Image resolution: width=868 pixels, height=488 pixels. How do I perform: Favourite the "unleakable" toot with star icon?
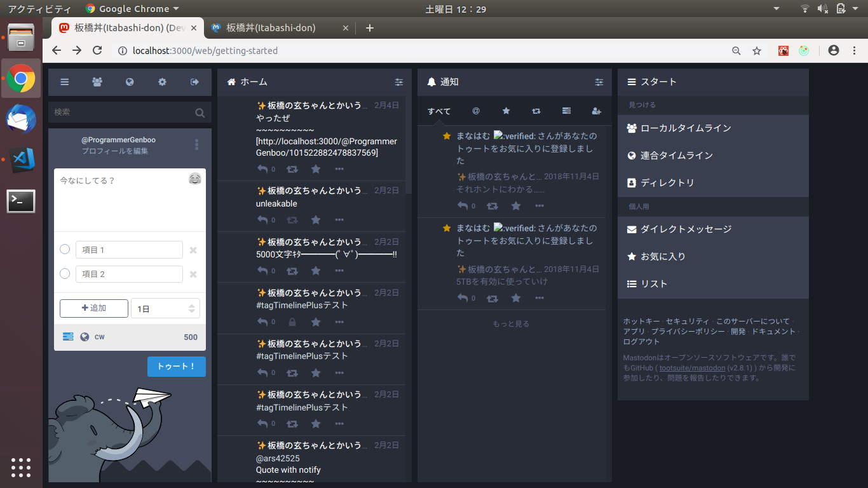click(316, 220)
